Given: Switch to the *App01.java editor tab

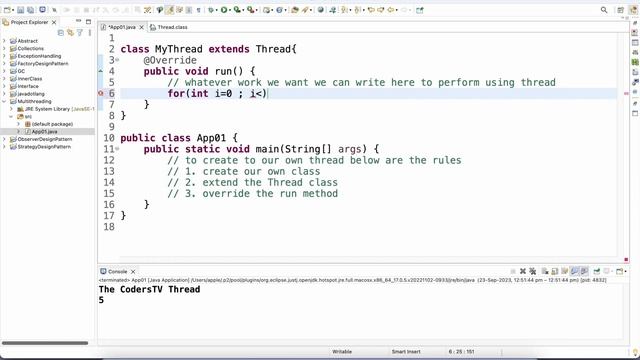Looking at the screenshot, I should [122, 27].
